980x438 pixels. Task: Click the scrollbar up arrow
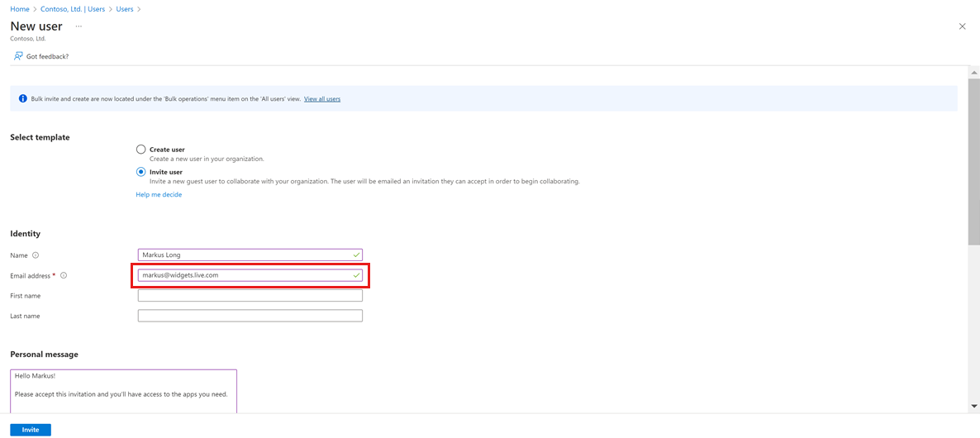[973, 73]
